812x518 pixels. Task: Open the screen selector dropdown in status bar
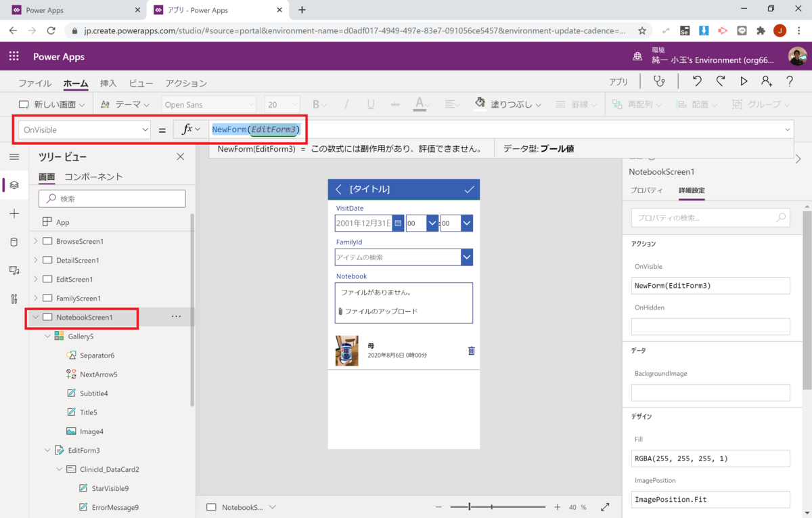coord(273,507)
